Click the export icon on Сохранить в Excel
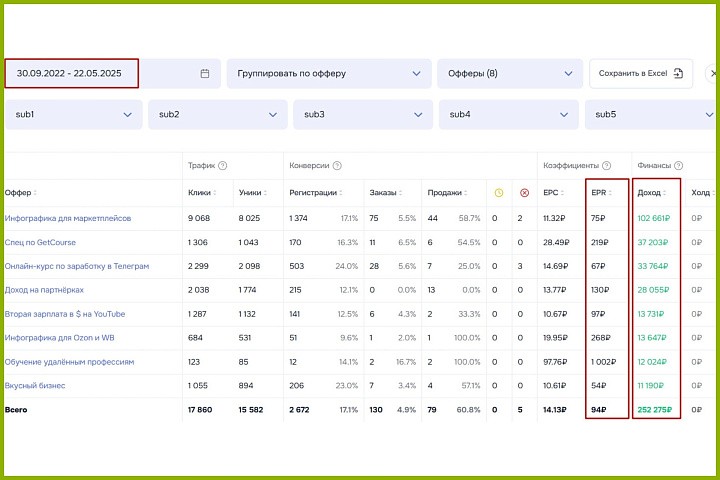This screenshot has height=480, width=720. [677, 73]
